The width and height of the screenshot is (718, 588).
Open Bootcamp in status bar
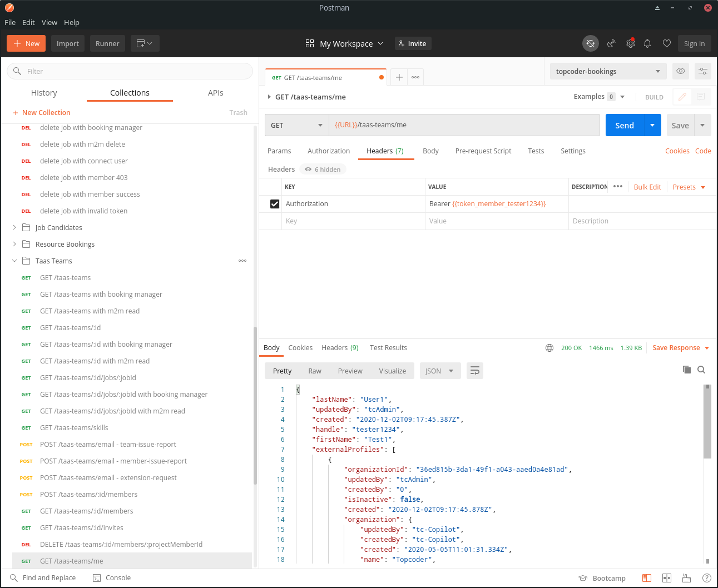(602, 578)
